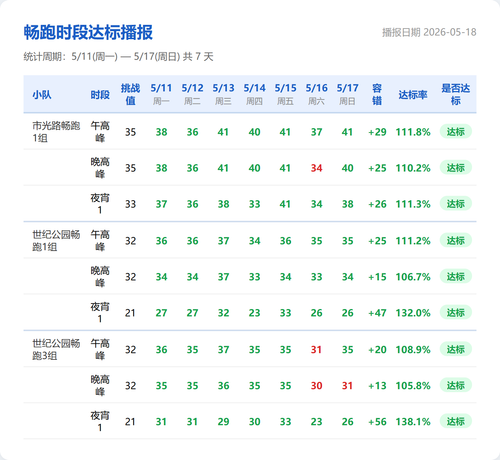Viewport: 500px width, 460px height.
Task: Click the 达标 badge in the 111.2% row
Action: click(x=456, y=240)
